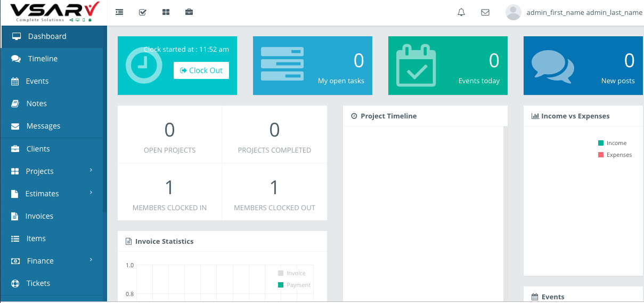The height and width of the screenshot is (303, 644).
Task: Open Timeline from the sidebar
Action: click(43, 59)
